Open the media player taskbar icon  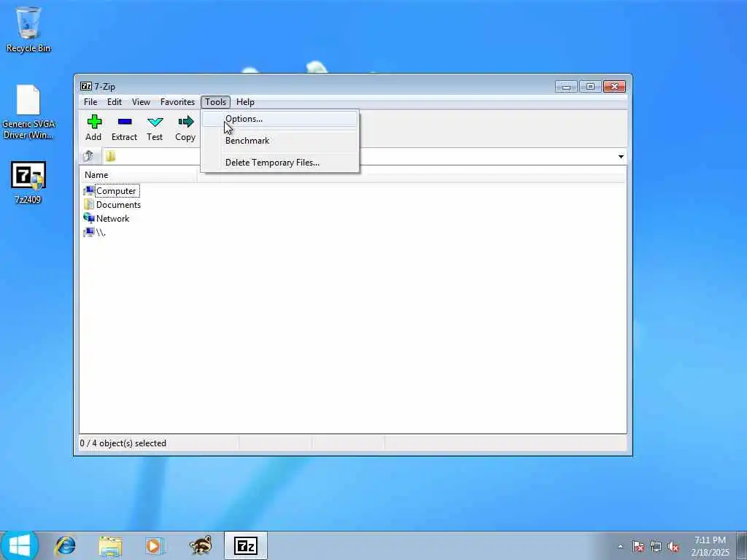(155, 545)
